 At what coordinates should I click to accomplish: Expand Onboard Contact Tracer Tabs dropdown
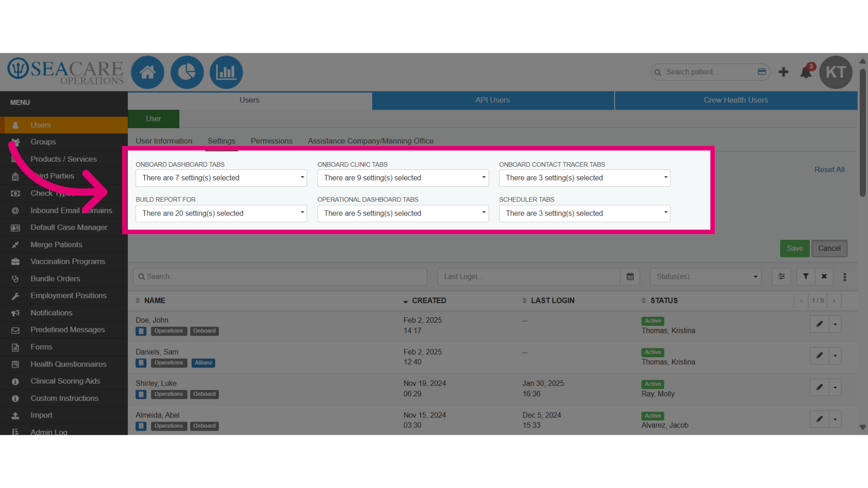click(x=585, y=178)
